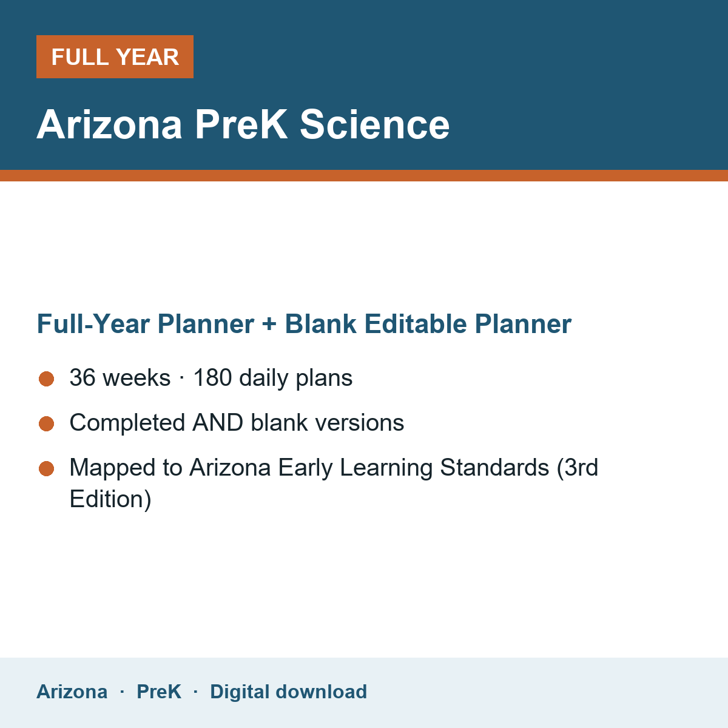Click the light blue footer bar background

tap(546, 693)
